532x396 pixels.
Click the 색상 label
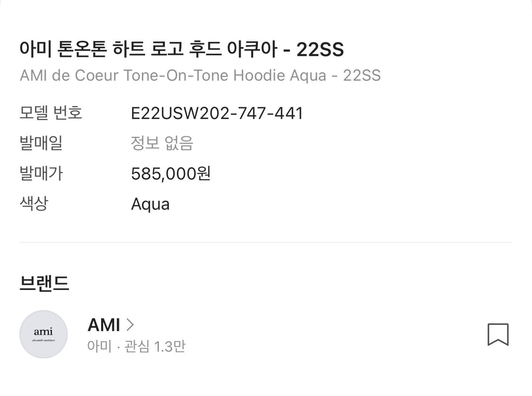click(x=34, y=204)
